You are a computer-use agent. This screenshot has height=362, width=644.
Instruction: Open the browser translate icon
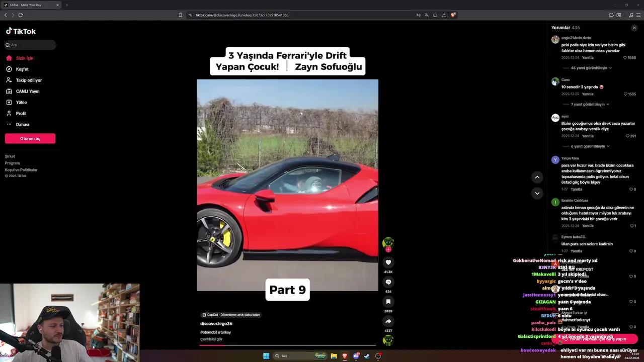(x=427, y=15)
